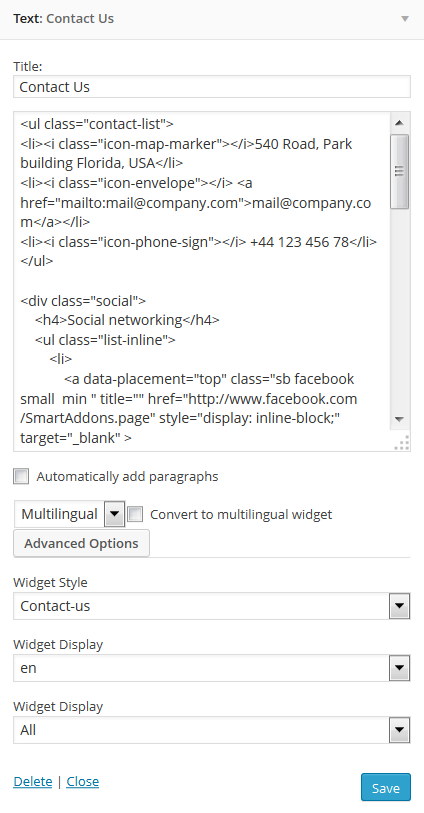Click the Multilingual dropdown arrow button
This screenshot has width=424, height=813.
115,514
